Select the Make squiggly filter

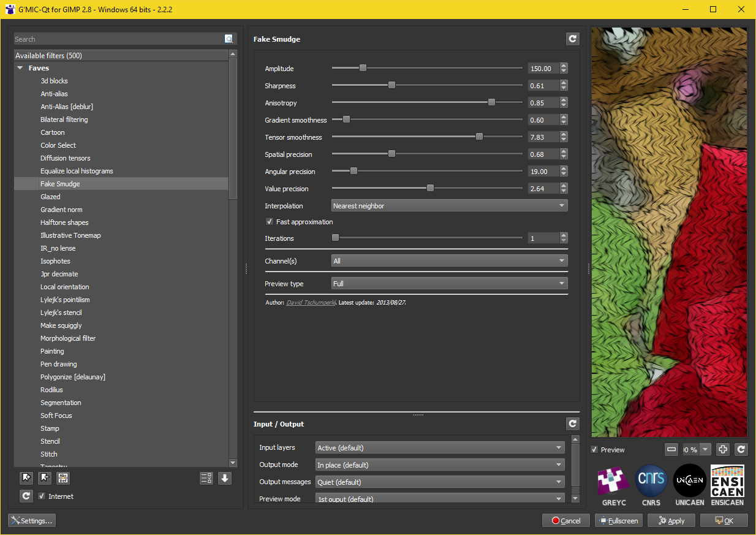click(x=61, y=325)
